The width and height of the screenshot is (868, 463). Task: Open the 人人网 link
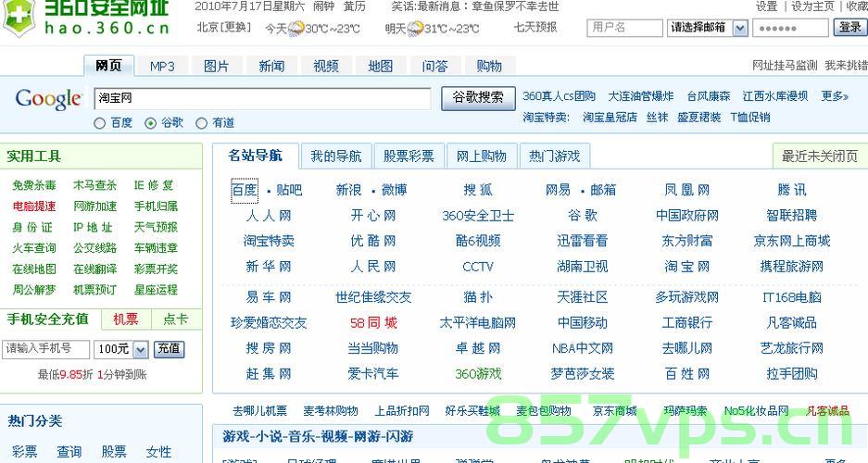coord(269,216)
